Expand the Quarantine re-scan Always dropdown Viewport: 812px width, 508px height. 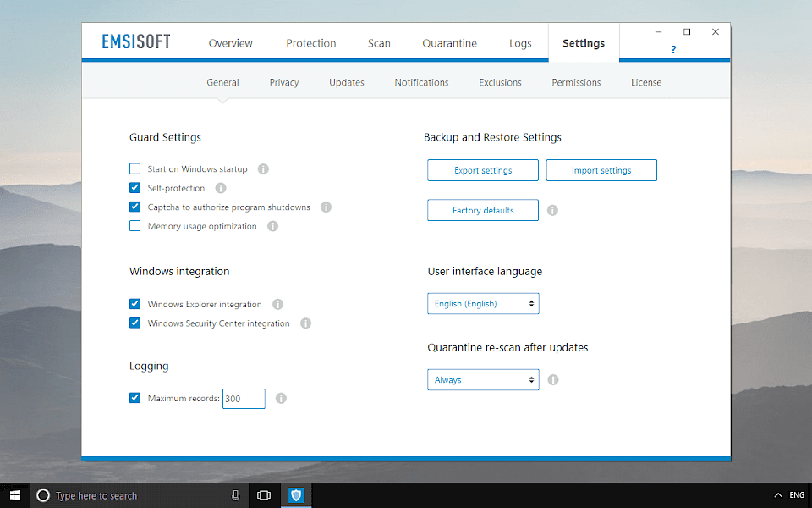[483, 380]
